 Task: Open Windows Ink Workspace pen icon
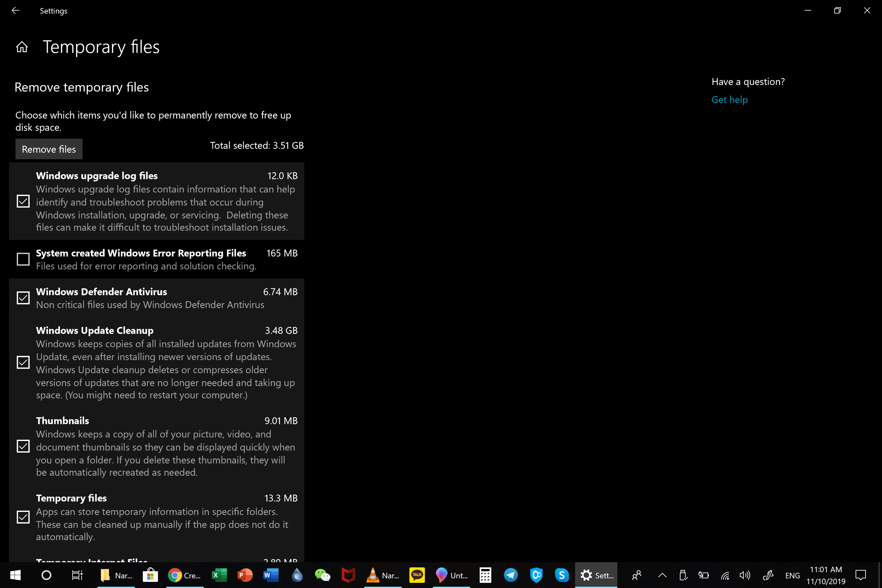pyautogui.click(x=769, y=575)
